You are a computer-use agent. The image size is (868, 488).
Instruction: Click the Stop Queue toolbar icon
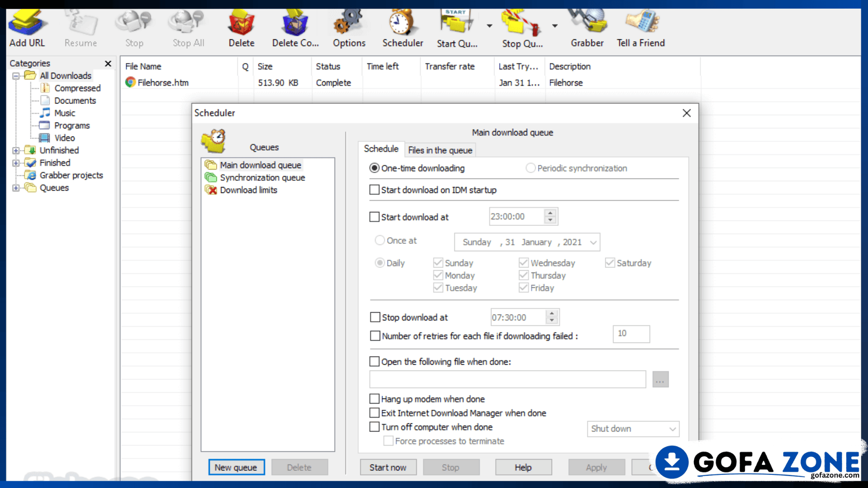tap(522, 28)
